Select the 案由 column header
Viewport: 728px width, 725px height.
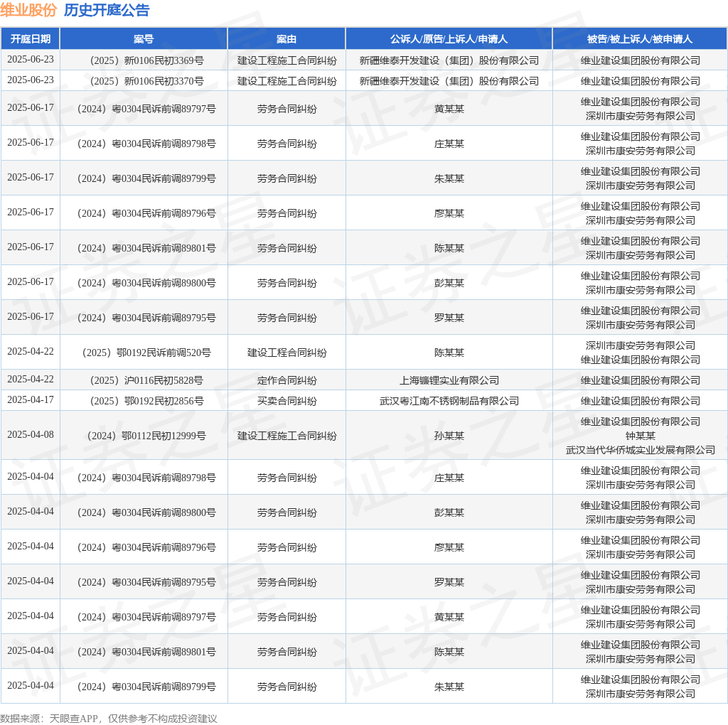(x=287, y=39)
